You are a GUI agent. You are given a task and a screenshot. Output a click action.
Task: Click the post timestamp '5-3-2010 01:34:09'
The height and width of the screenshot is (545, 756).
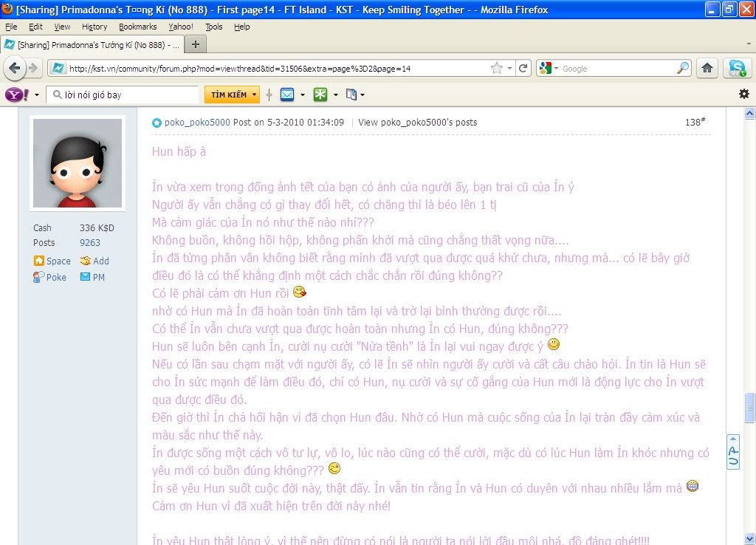(306, 123)
